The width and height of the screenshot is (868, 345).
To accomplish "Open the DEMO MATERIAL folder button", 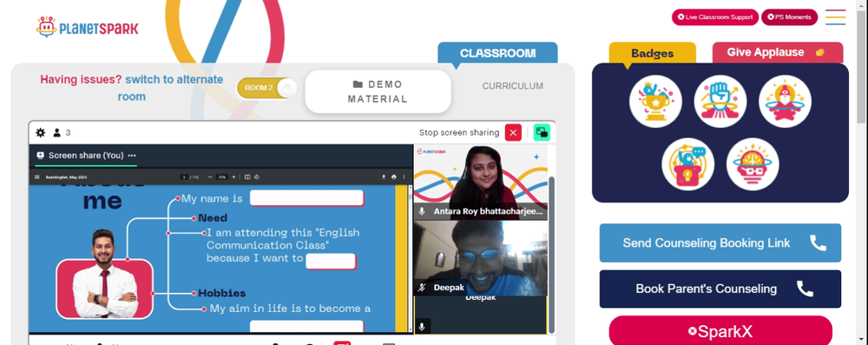I will coord(378,91).
